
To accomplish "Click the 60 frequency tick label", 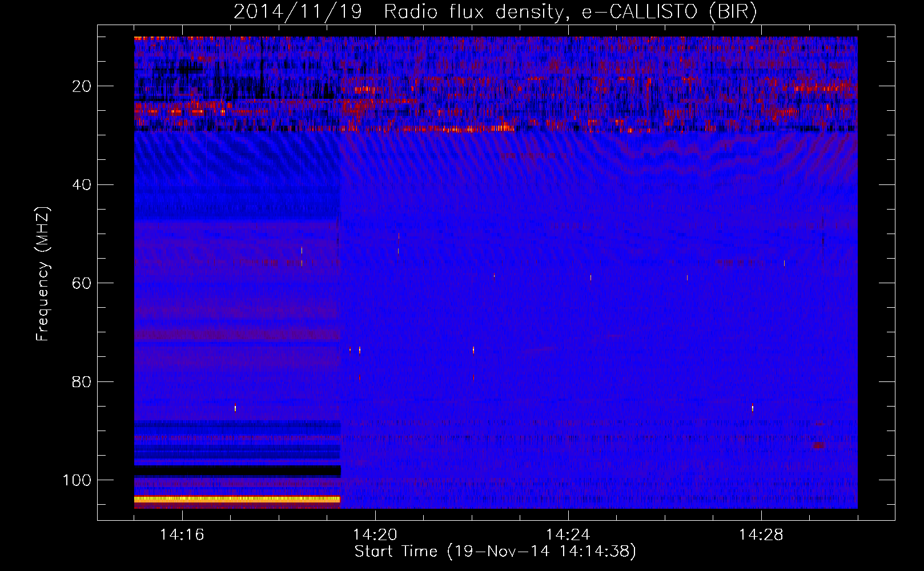I will 82,283.
